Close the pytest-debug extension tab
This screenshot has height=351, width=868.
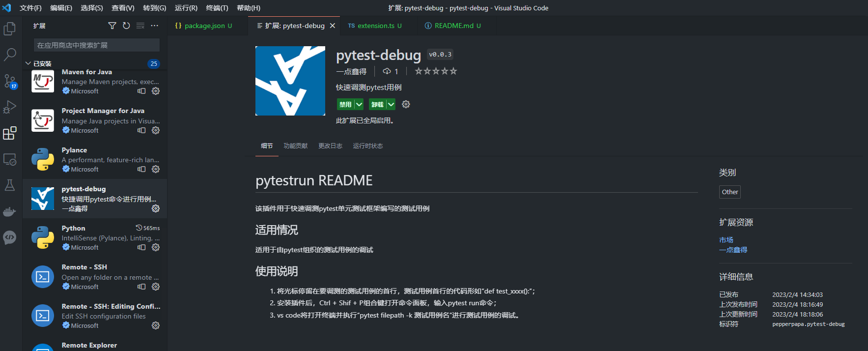point(333,26)
